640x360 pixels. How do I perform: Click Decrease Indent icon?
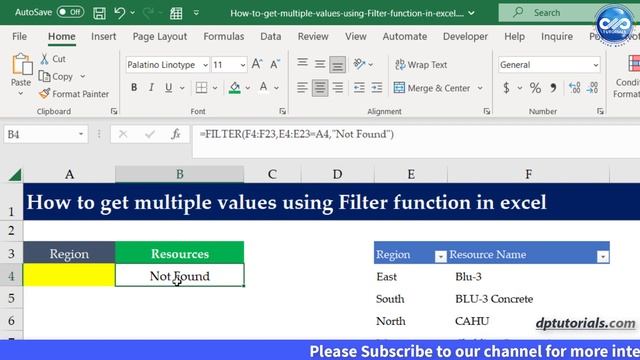click(x=359, y=87)
